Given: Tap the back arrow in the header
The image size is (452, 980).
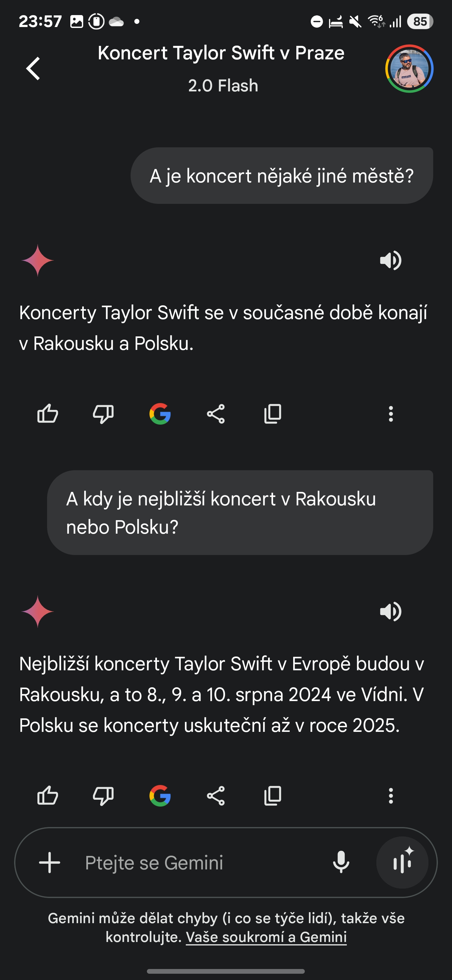Looking at the screenshot, I should pyautogui.click(x=34, y=69).
